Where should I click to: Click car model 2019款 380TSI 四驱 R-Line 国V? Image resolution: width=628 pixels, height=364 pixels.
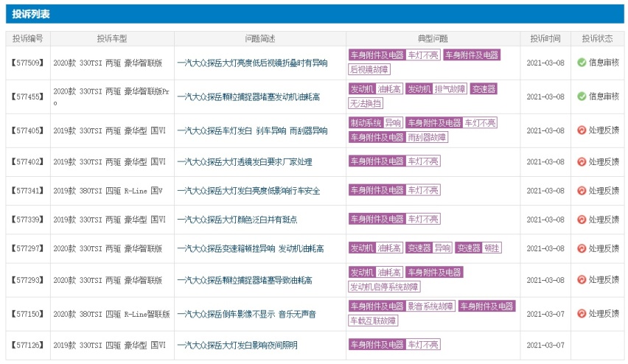click(x=108, y=191)
